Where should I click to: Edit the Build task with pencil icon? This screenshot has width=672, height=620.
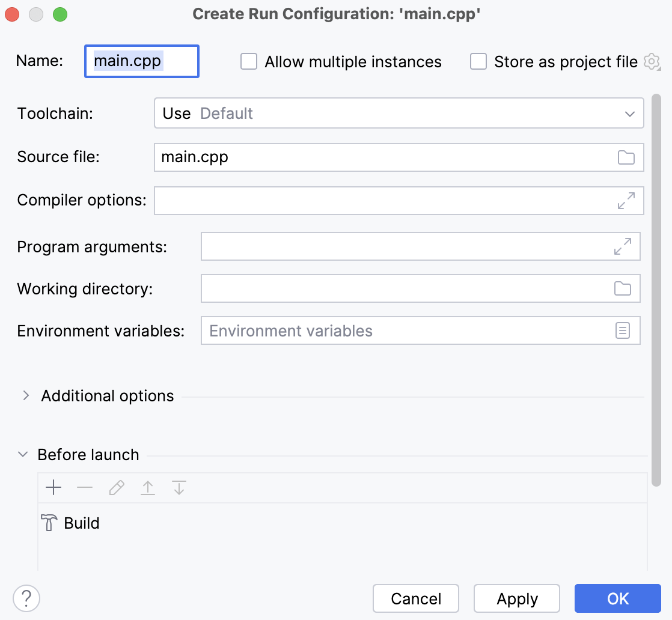(116, 488)
